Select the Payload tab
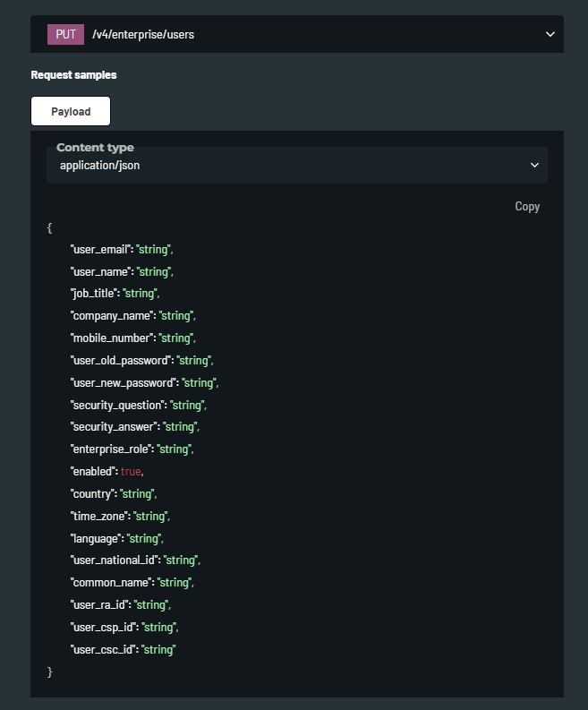The image size is (588, 710). (x=71, y=111)
